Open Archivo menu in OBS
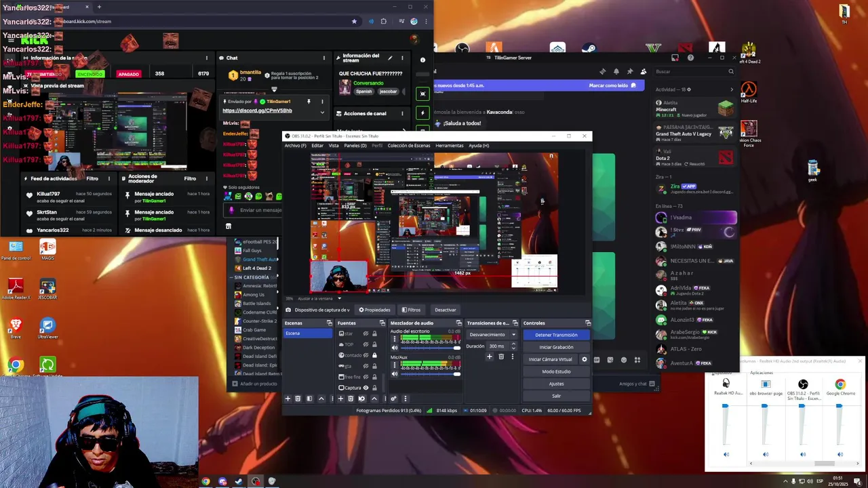This screenshot has height=488, width=868. 295,146
